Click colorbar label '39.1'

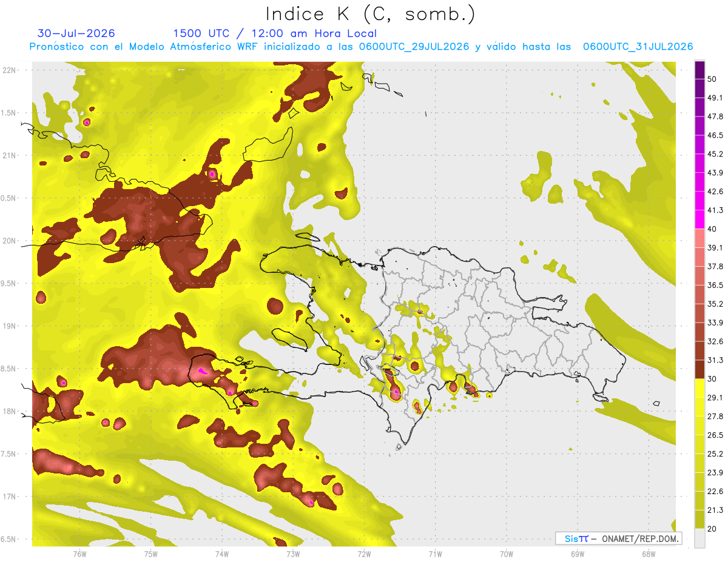point(715,248)
